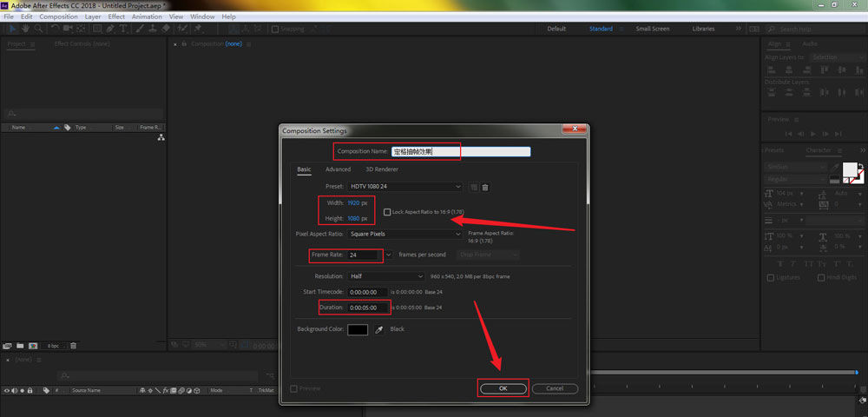
Task: Select the Hand tool in toolbar
Action: click(x=27, y=29)
